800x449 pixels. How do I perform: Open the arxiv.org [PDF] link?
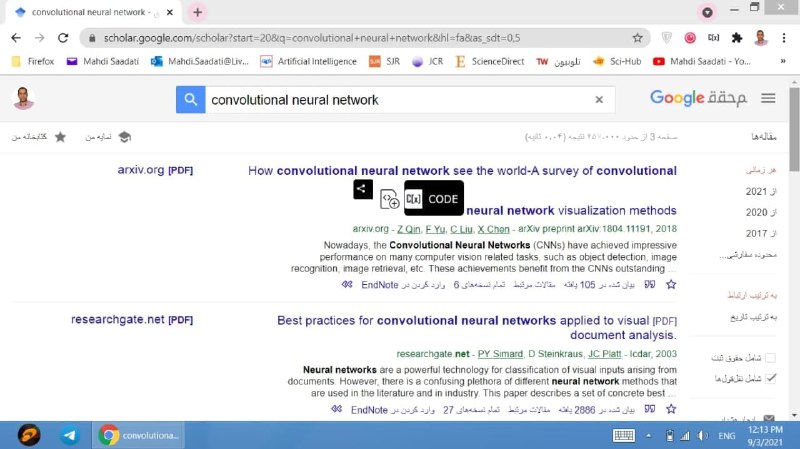click(155, 170)
